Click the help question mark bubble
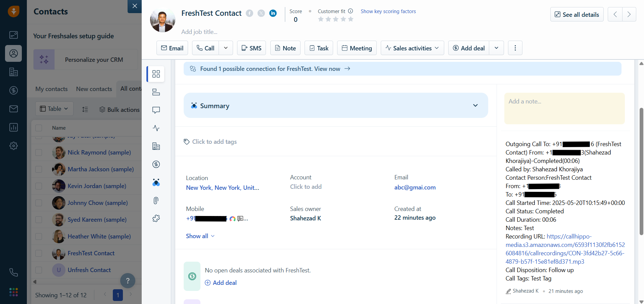644x304 pixels. click(x=128, y=281)
